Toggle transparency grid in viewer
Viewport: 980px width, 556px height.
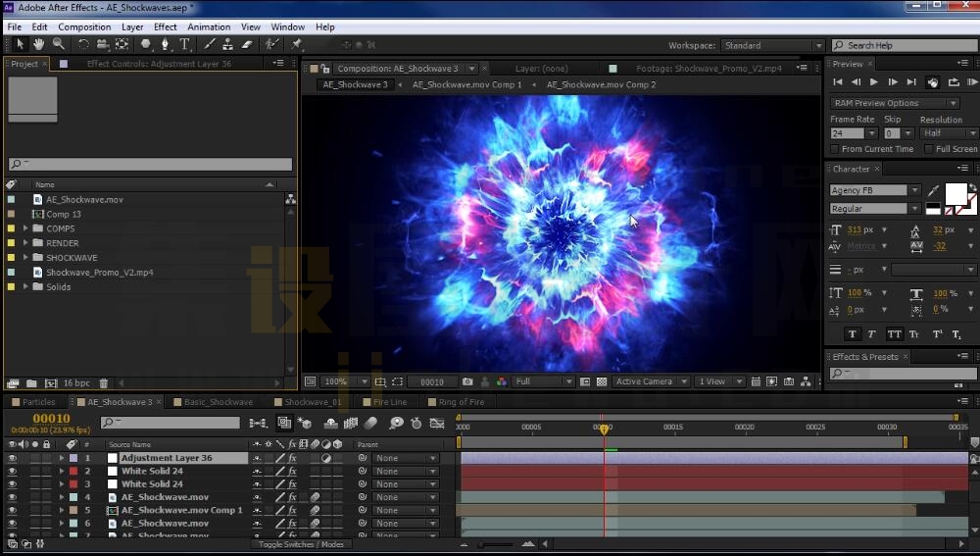[602, 381]
